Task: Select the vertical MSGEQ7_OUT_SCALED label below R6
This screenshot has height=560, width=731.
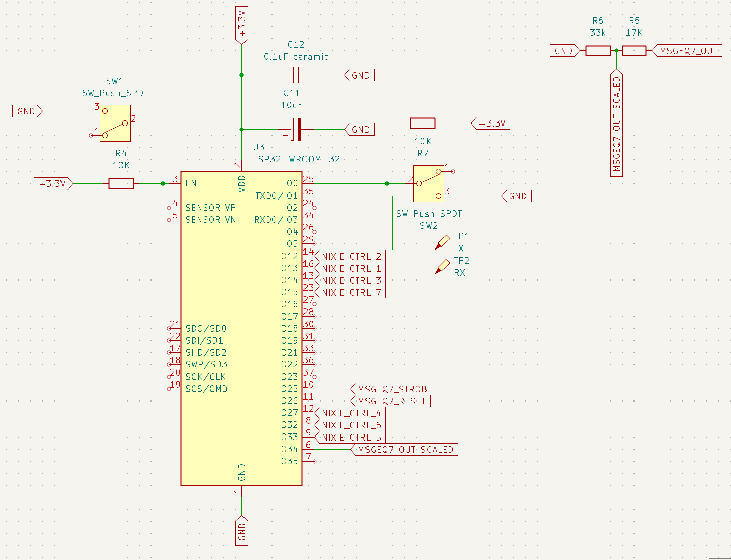Action: pyautogui.click(x=616, y=123)
